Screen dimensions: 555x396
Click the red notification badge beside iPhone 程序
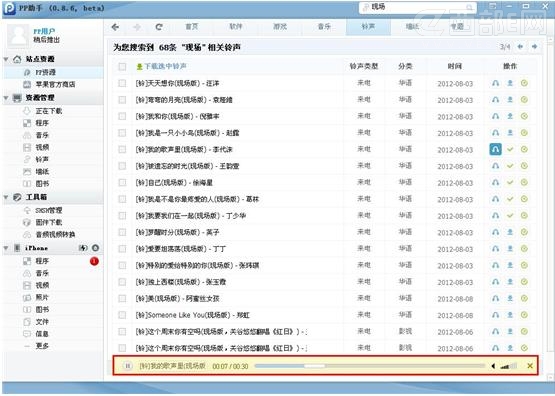coord(94,262)
